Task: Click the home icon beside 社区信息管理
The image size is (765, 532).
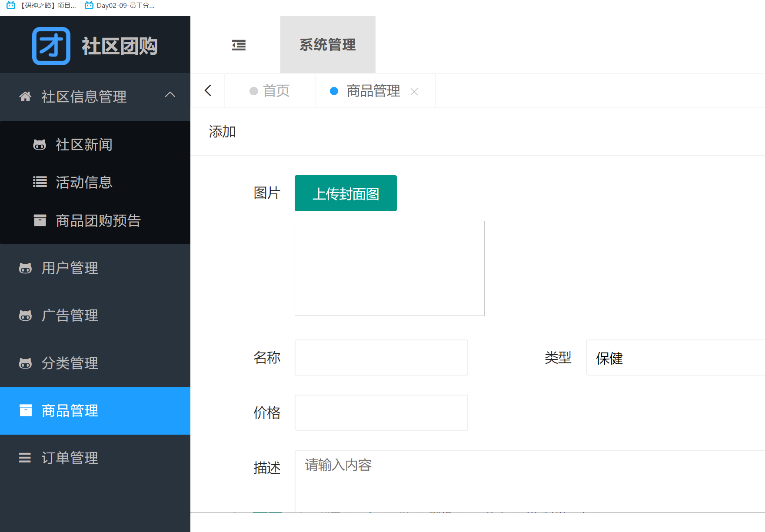Action: [25, 96]
